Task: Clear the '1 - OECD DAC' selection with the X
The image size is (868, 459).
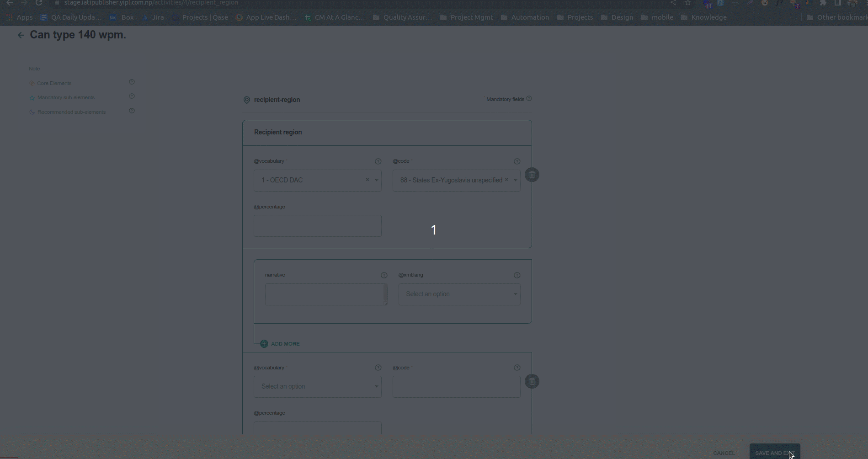Action: (x=367, y=180)
